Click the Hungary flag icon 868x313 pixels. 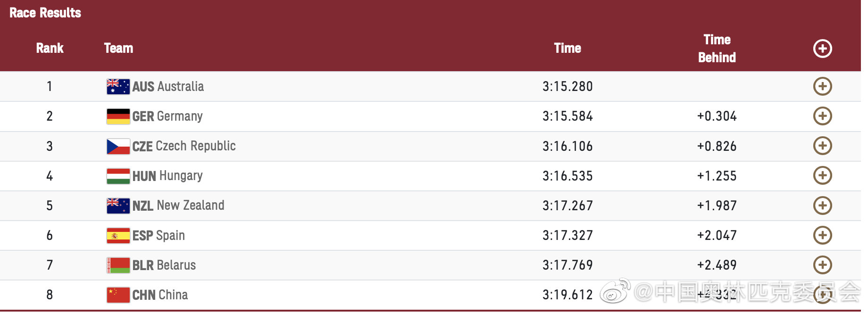tap(118, 176)
